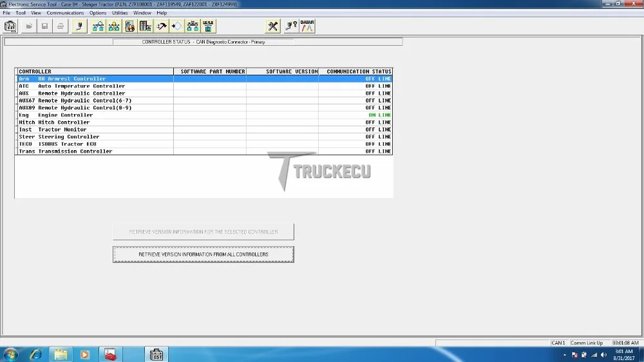The image size is (644, 362).
Task: Select the Steer Steering Controller row
Action: coord(204,137)
